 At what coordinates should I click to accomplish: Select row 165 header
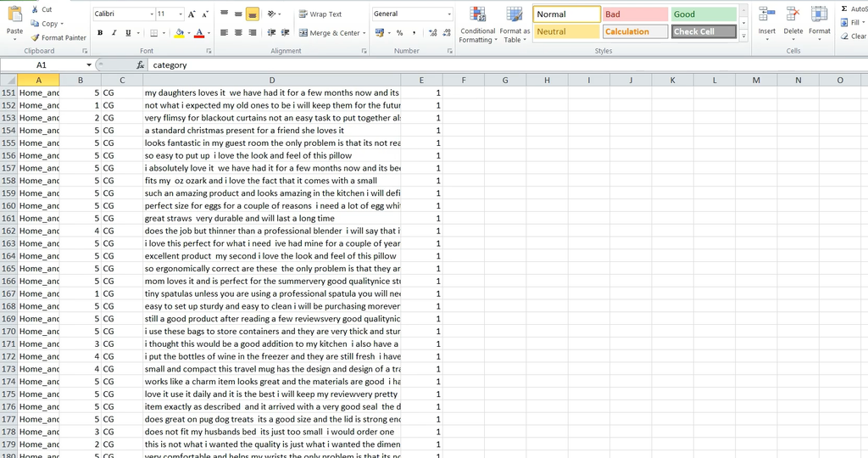[x=8, y=269]
